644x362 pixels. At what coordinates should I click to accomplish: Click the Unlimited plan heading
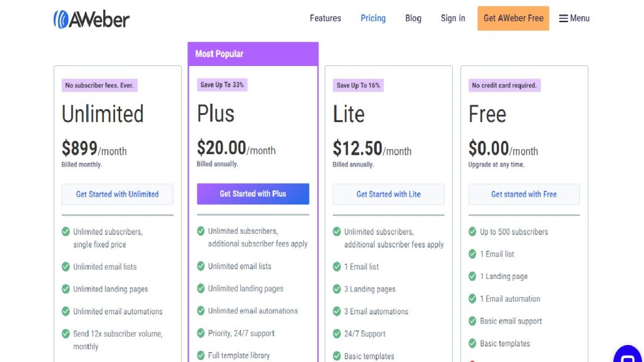(x=103, y=114)
